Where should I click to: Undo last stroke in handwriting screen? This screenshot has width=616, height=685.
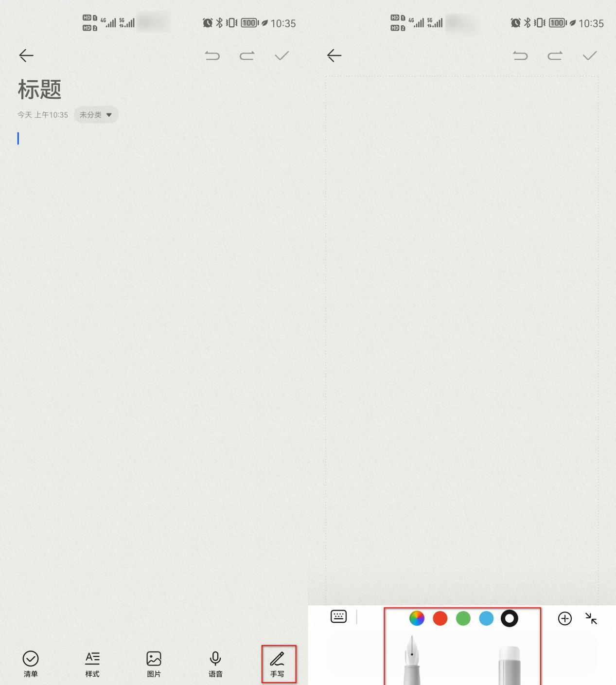pyautogui.click(x=520, y=55)
